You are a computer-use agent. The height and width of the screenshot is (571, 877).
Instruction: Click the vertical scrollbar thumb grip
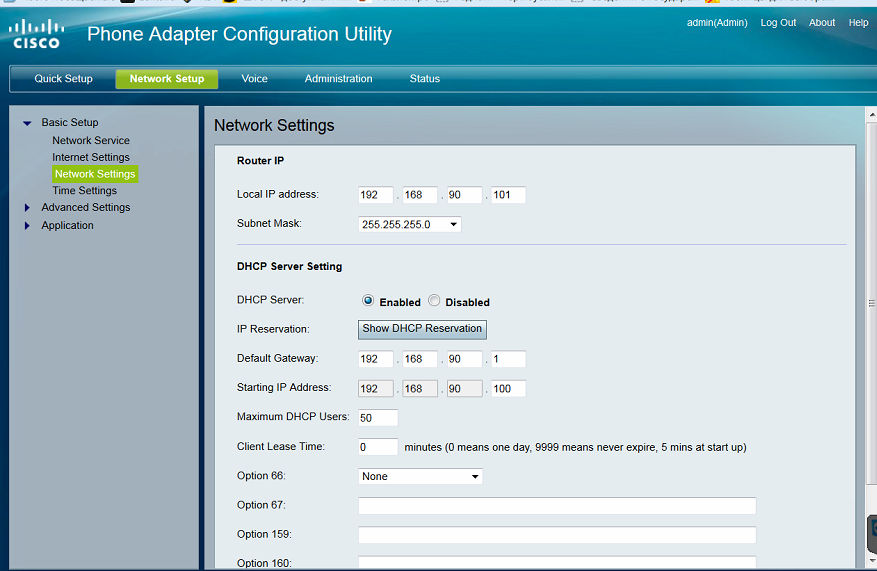click(872, 304)
